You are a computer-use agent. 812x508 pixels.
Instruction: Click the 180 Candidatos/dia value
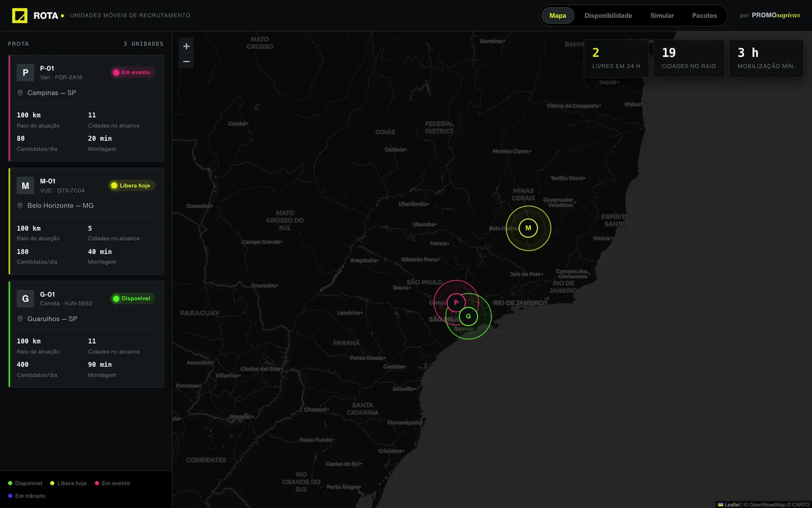click(23, 252)
